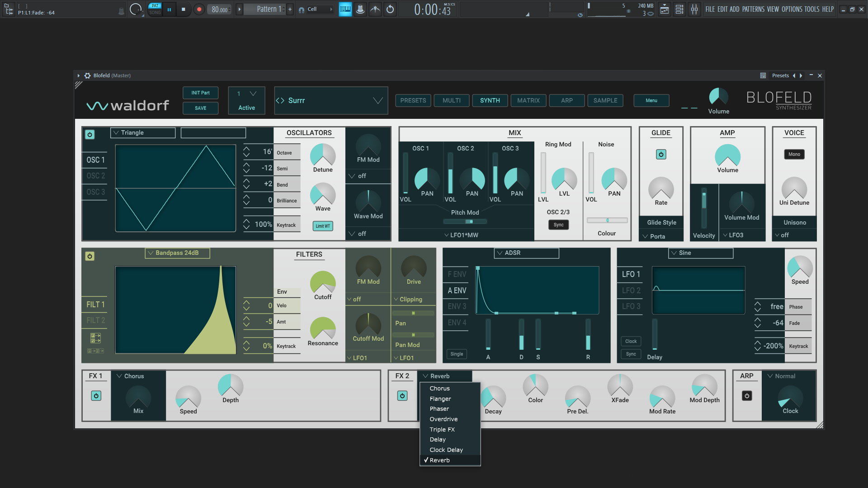This screenshot has width=868, height=488.
Task: Enable the ARP power button
Action: coord(747,396)
